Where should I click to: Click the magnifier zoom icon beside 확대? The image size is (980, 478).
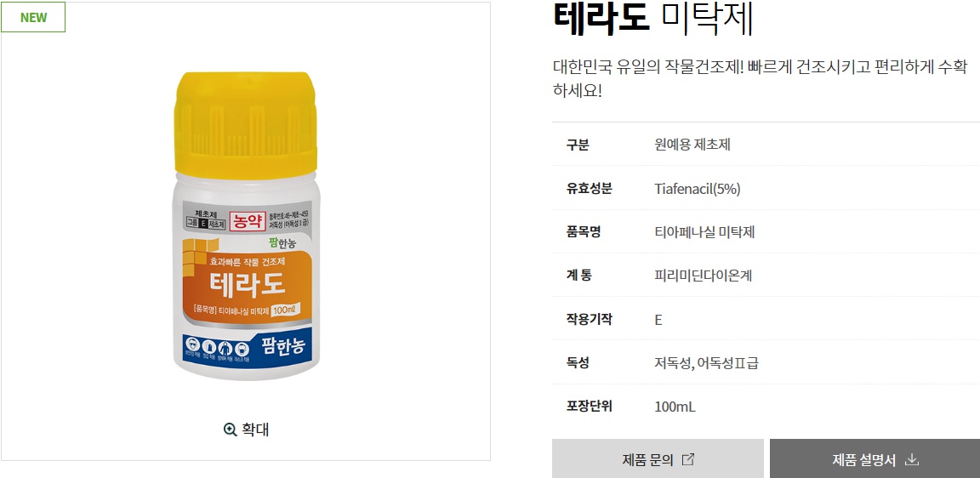(x=230, y=430)
